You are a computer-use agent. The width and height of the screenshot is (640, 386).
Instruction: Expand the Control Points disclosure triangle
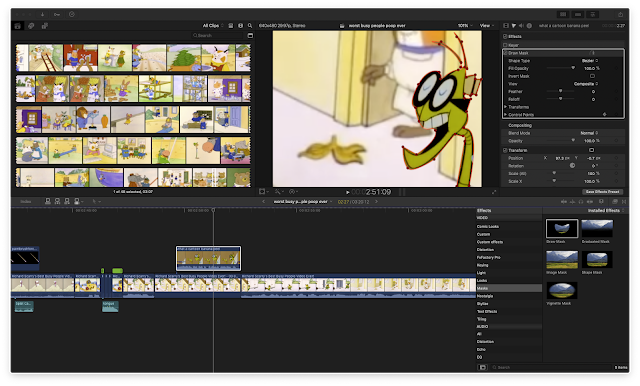coord(506,115)
